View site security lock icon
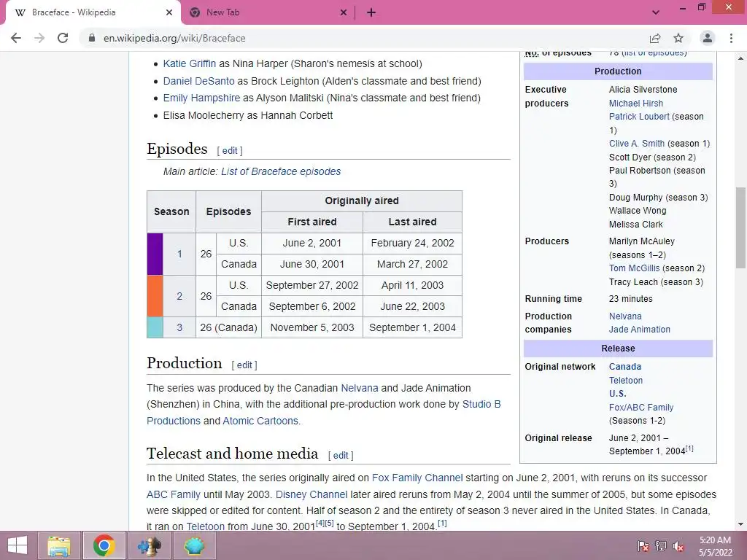The image size is (747, 560). 92,38
